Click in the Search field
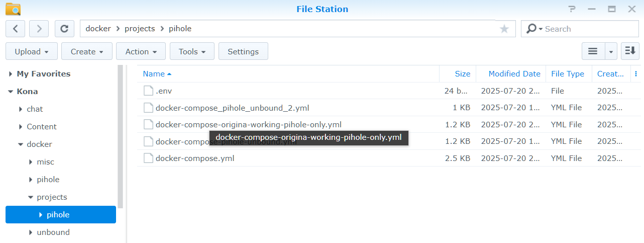 [x=578, y=29]
